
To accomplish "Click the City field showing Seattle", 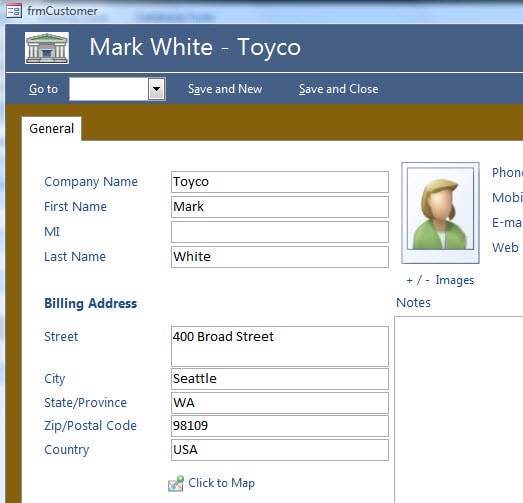I will point(280,379).
